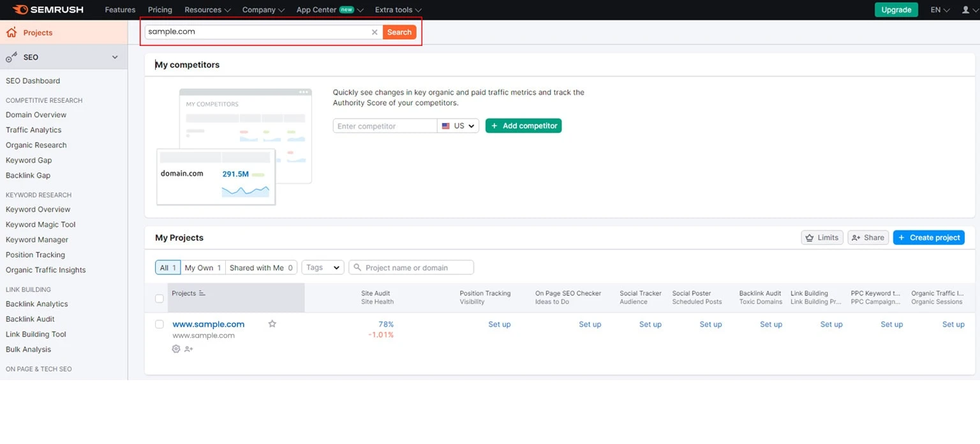
Task: Click share user icon under www.sample.com
Action: point(189,349)
